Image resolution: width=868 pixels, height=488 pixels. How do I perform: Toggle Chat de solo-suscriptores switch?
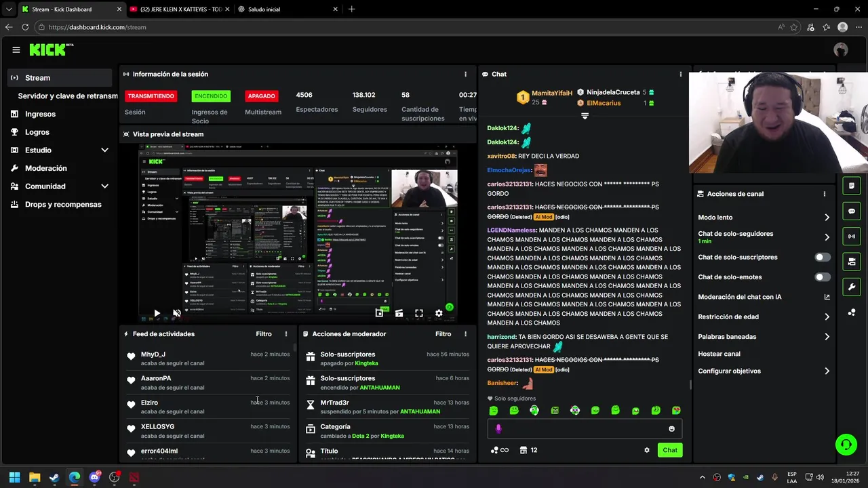pos(823,258)
